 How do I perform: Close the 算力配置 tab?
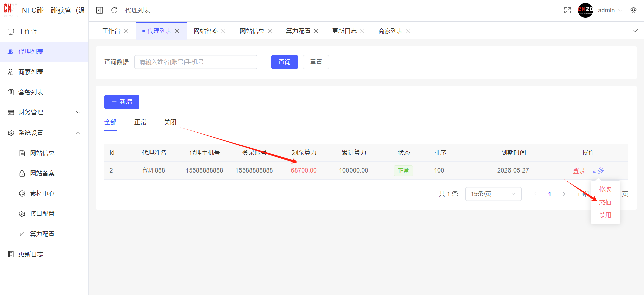tap(316, 31)
